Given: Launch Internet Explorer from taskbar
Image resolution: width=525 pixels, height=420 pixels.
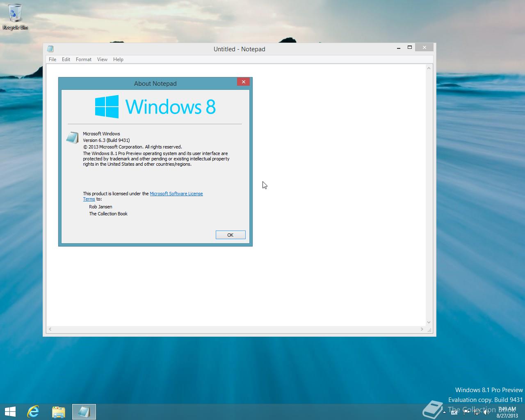Looking at the screenshot, I should 33,412.
